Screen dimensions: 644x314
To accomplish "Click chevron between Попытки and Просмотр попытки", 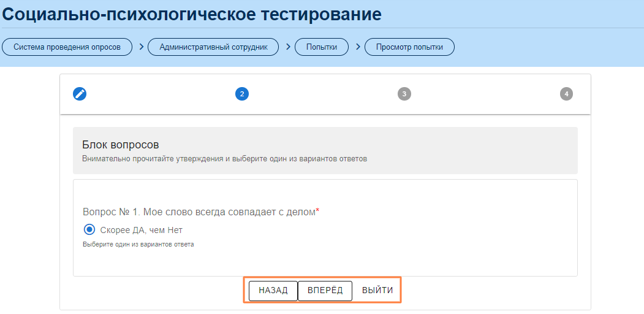I will coord(357,47).
